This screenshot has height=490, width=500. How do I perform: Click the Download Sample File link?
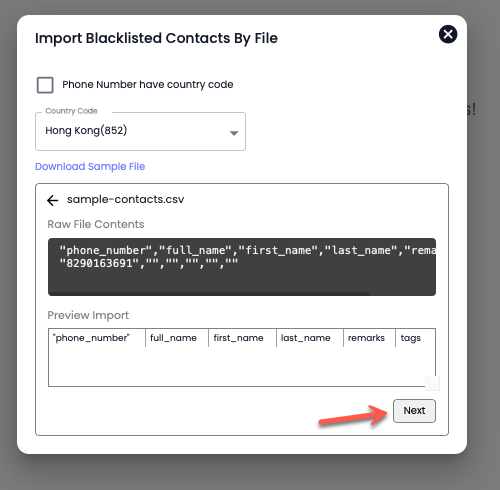[x=90, y=166]
